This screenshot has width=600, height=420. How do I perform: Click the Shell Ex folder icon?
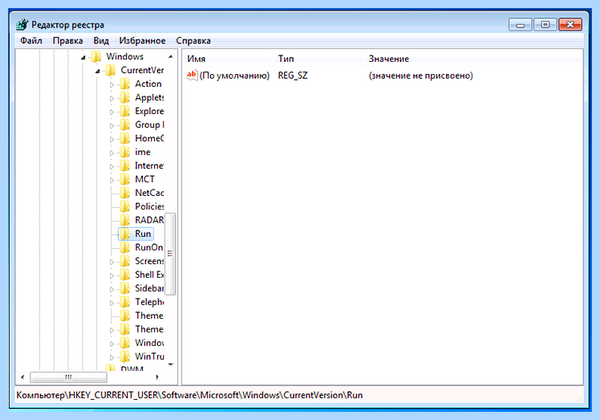125,275
